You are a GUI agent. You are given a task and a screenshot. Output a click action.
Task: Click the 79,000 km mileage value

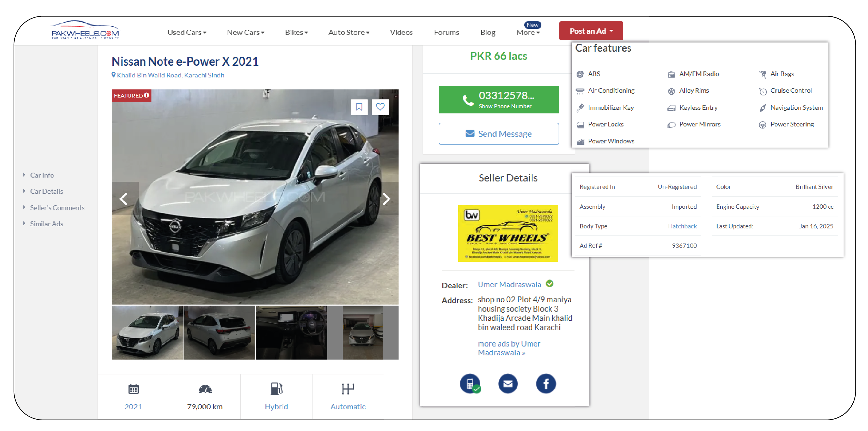[x=205, y=406]
